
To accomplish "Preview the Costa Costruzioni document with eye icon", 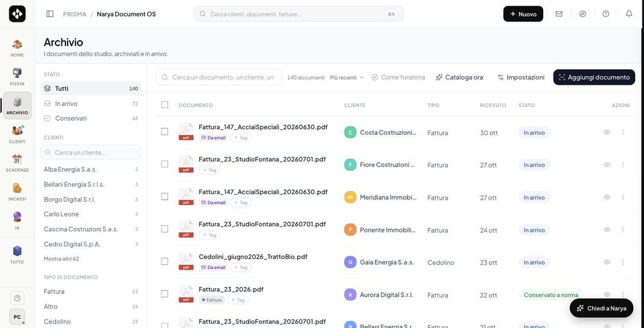I will (x=607, y=132).
